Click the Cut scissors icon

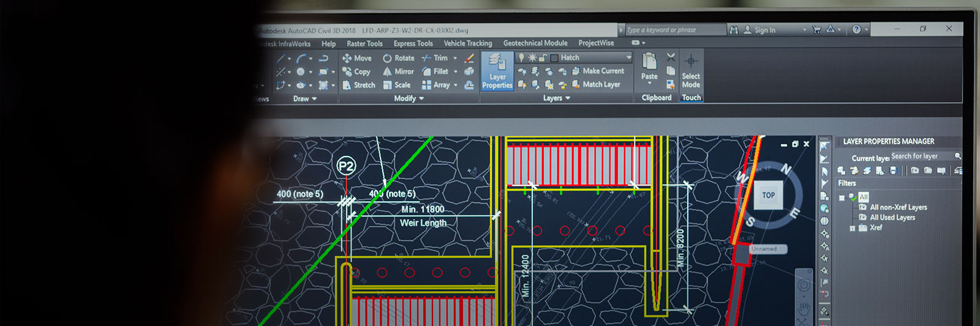click(671, 57)
